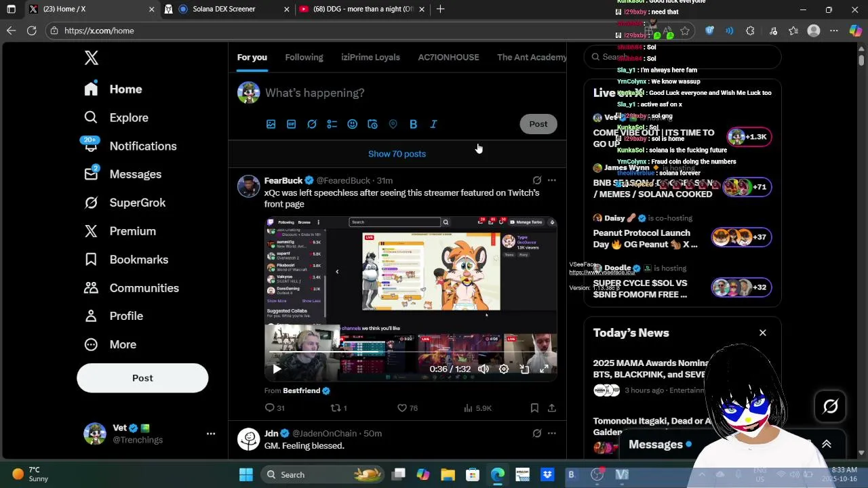Image resolution: width=868 pixels, height=488 pixels.
Task: Expand the Messages drawer
Action: 827,445
